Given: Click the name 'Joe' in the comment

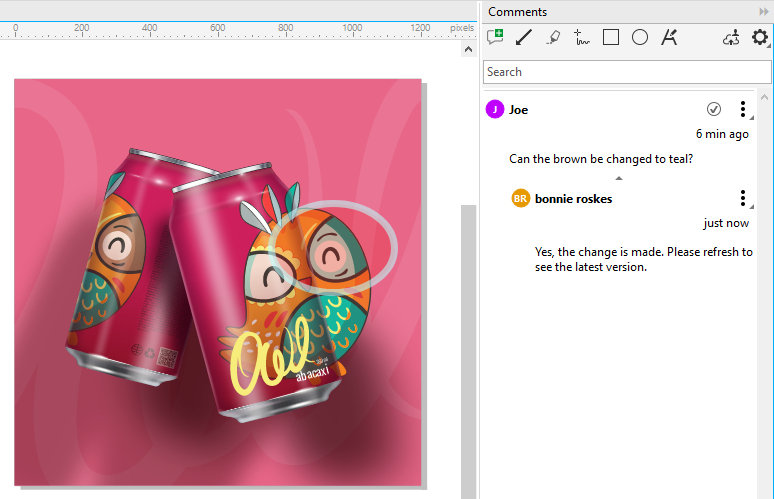Looking at the screenshot, I should coord(518,110).
